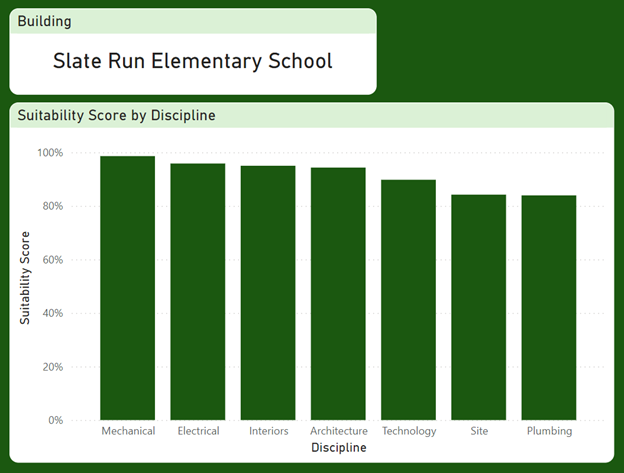
Task: Click the 20% y-axis tick label
Action: (x=53, y=367)
